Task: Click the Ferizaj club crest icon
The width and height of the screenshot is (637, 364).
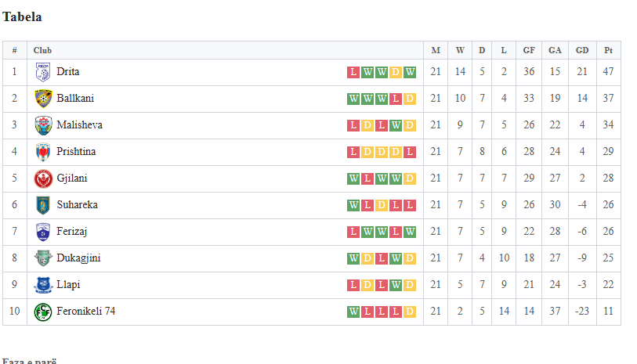Action: pos(43,232)
